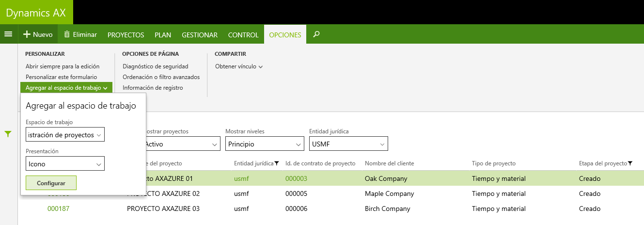
Task: Click the green filter funnel icon
Action: point(8,134)
